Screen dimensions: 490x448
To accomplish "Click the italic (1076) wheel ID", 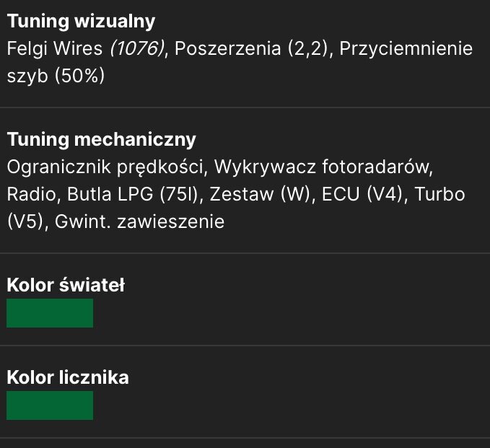I will pyautogui.click(x=137, y=49).
